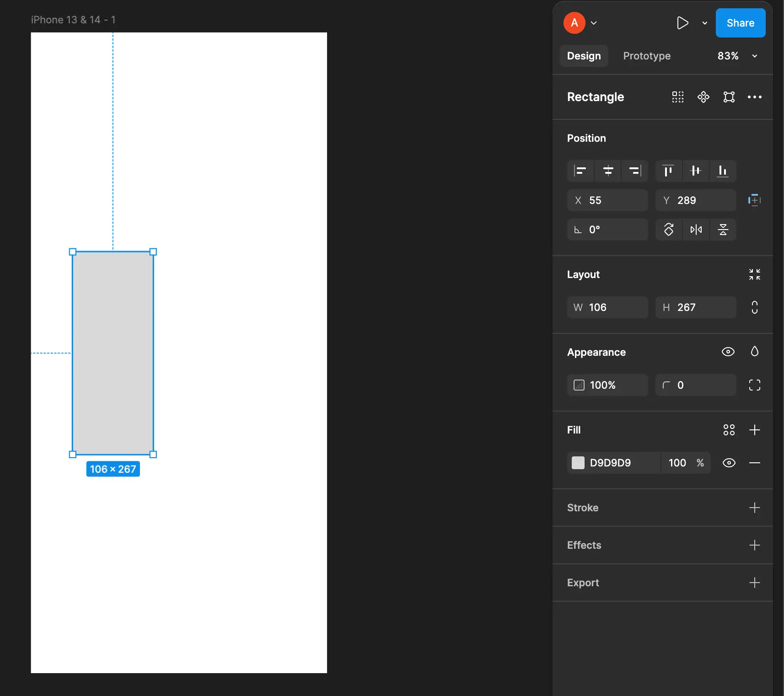Open individual corner radius settings
The height and width of the screenshot is (696, 784).
click(754, 385)
